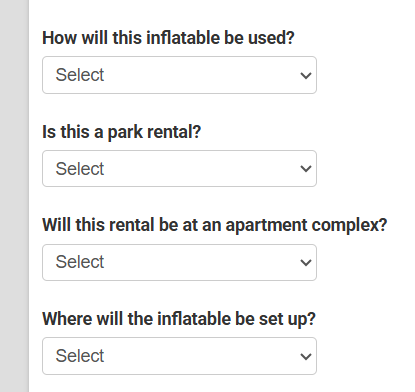Click the 'Select' placeholder under setup location question
This screenshot has height=392, width=415.
point(80,356)
